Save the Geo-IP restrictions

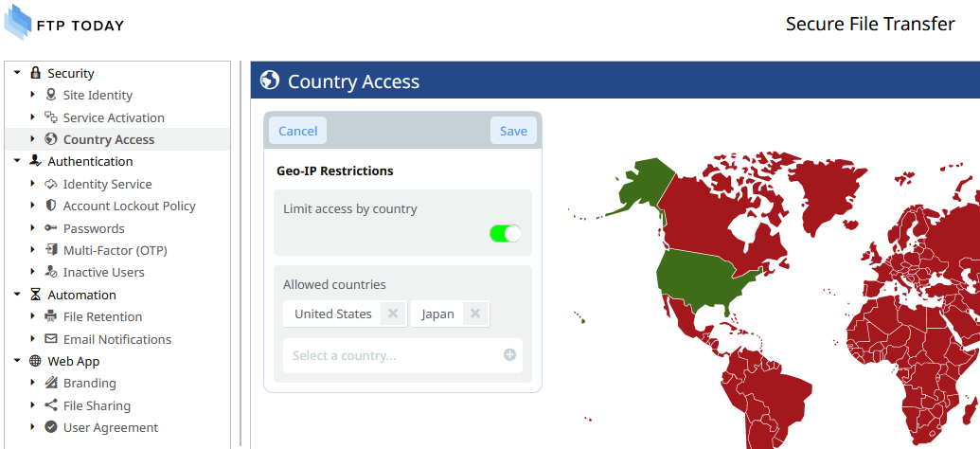click(514, 131)
